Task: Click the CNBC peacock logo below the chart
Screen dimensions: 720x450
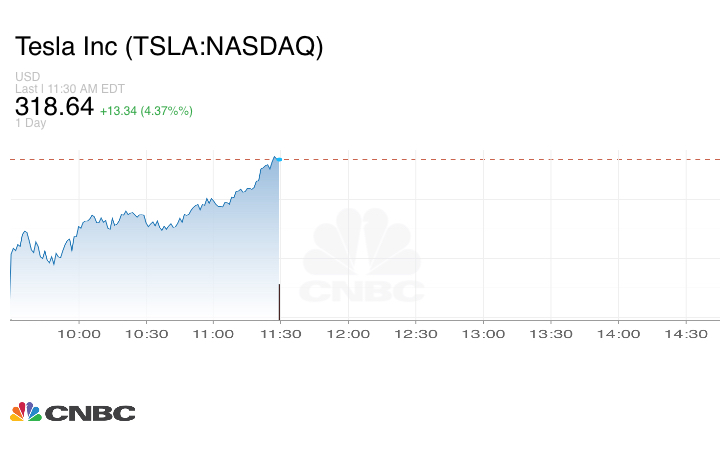Action: (72, 412)
